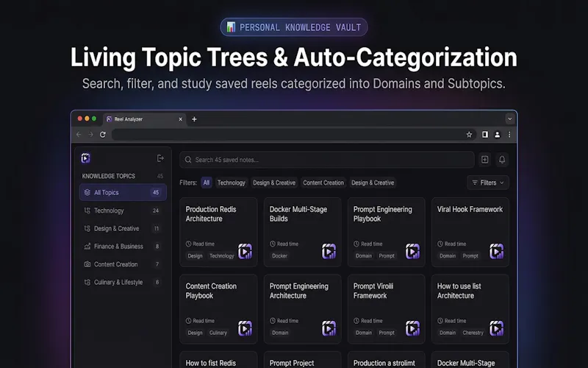Open Docker Multi-Stage Builds note

point(302,232)
